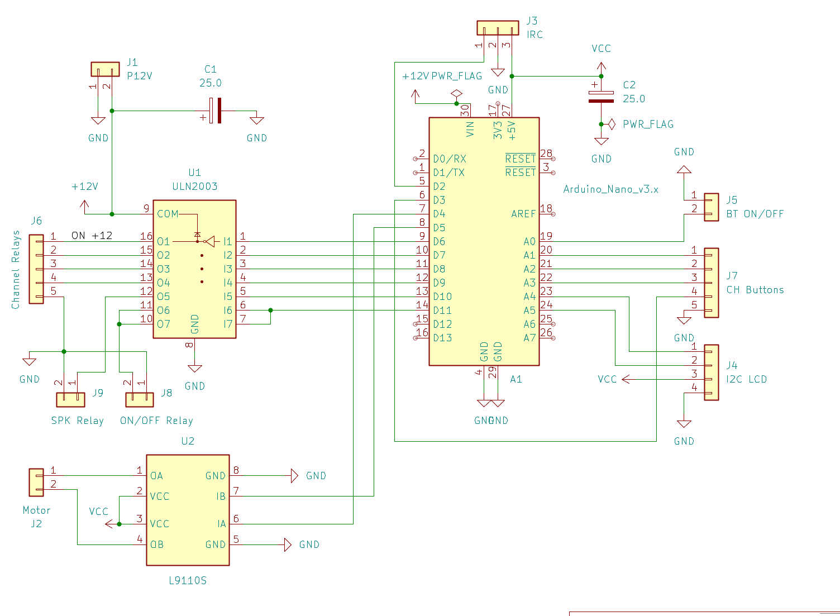The image size is (840, 616).
Task: Click the 'BT ON/OFF' label
Action: point(755,214)
